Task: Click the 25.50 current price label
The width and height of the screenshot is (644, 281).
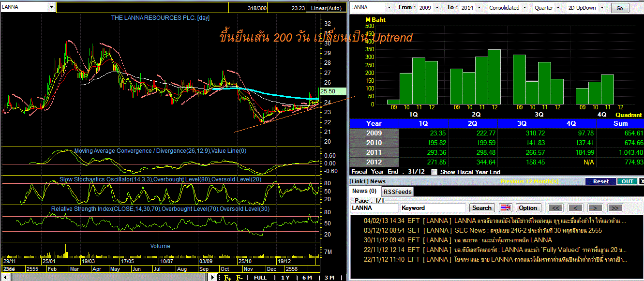Action: [333, 91]
